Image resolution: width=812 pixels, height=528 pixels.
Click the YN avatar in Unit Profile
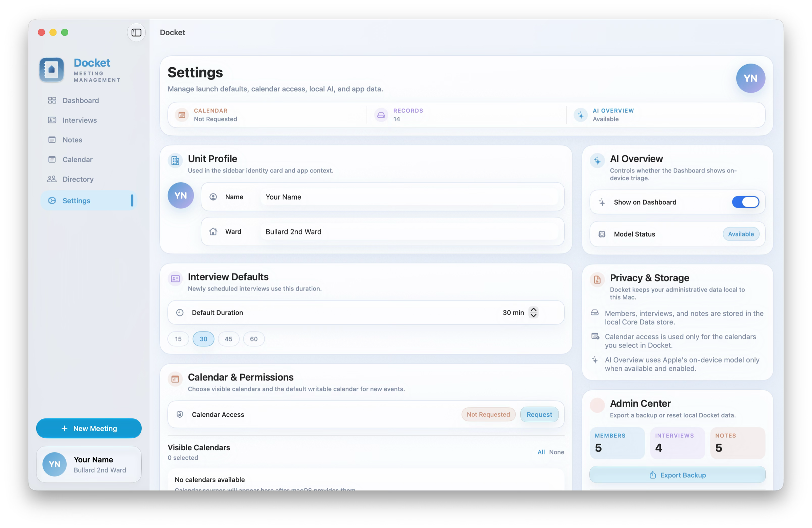[181, 196]
